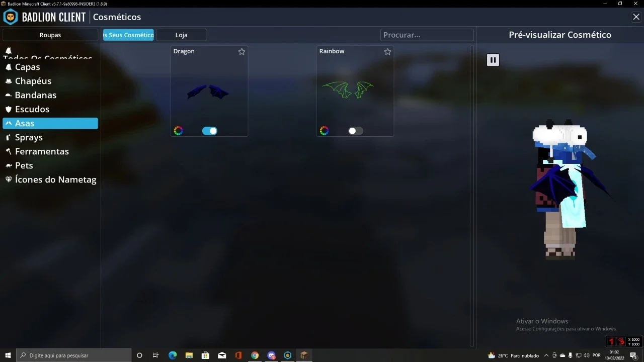The image size is (644, 362).
Task: Enable the Rainbow wings toggle
Action: tap(356, 131)
